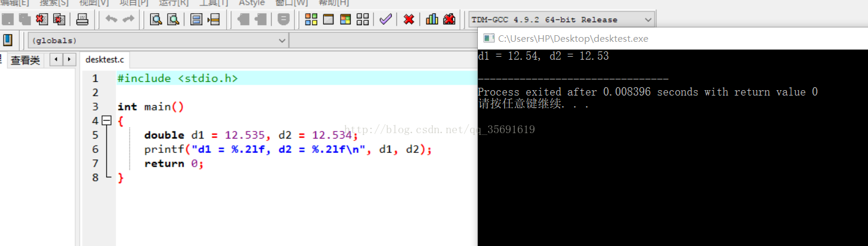Click the printf statement on line 6
The width and height of the screenshot is (868, 246).
pyautogui.click(x=288, y=149)
